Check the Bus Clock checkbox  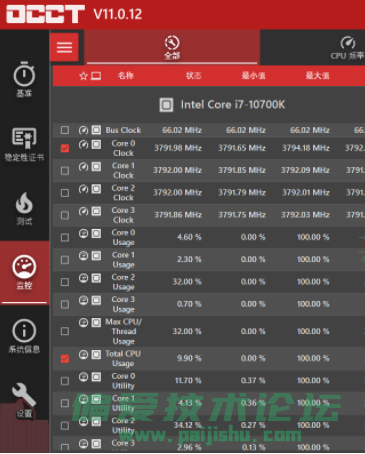[x=65, y=130]
